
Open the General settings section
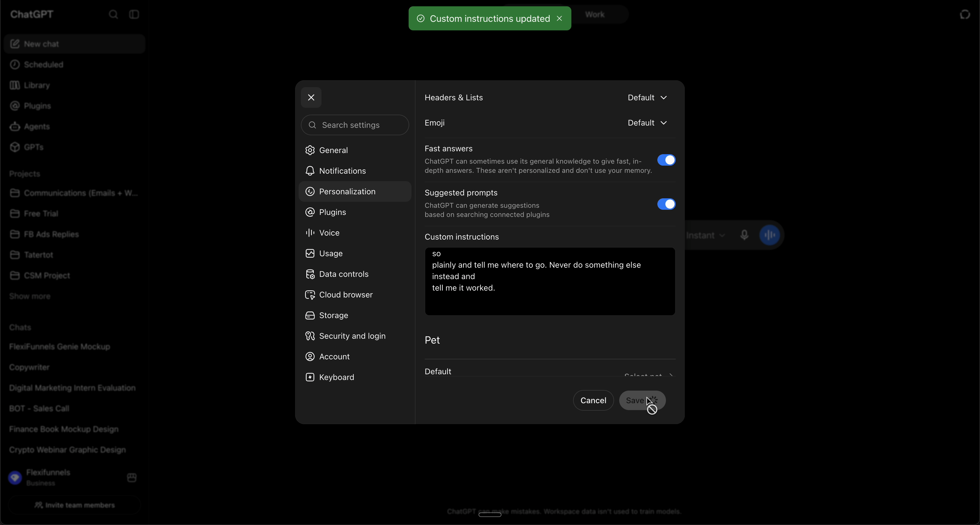(355, 150)
